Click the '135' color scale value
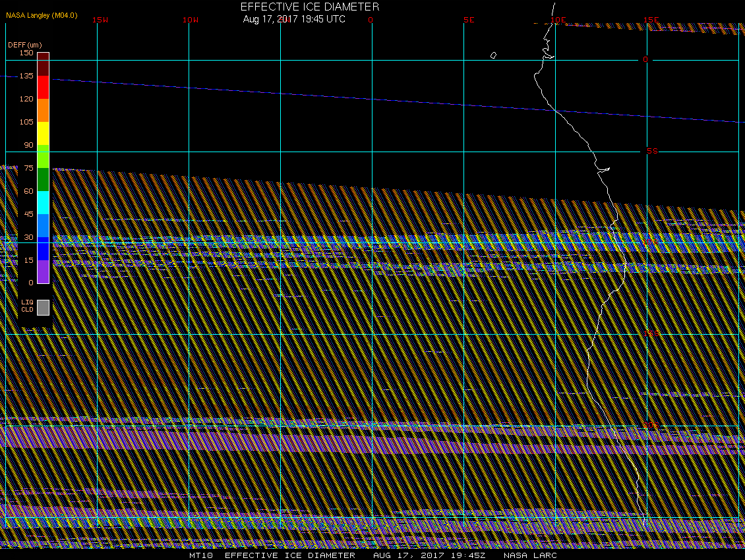This screenshot has width=745, height=560. (x=26, y=76)
